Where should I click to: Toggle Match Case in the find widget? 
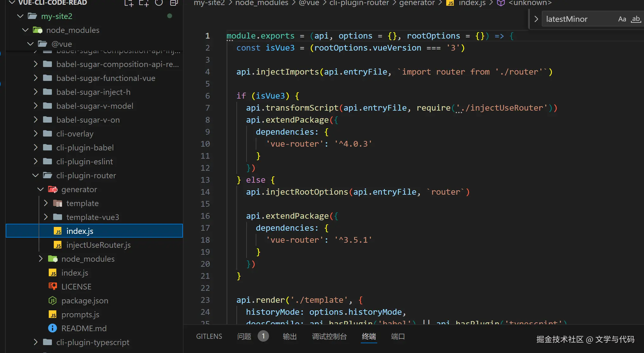[x=622, y=19]
